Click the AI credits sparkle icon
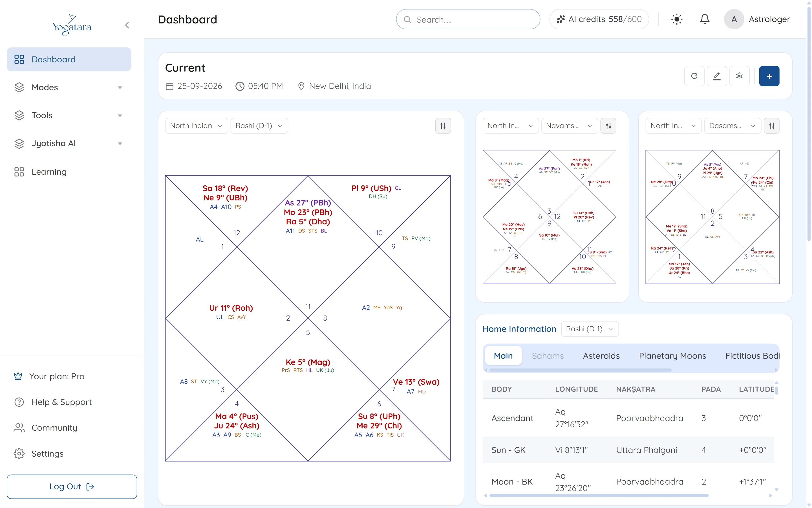 [x=560, y=19]
